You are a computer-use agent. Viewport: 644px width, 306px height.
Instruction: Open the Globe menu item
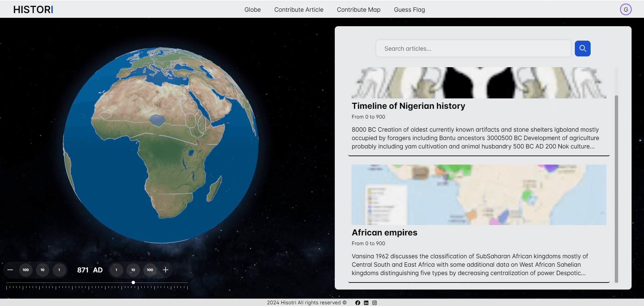click(252, 10)
